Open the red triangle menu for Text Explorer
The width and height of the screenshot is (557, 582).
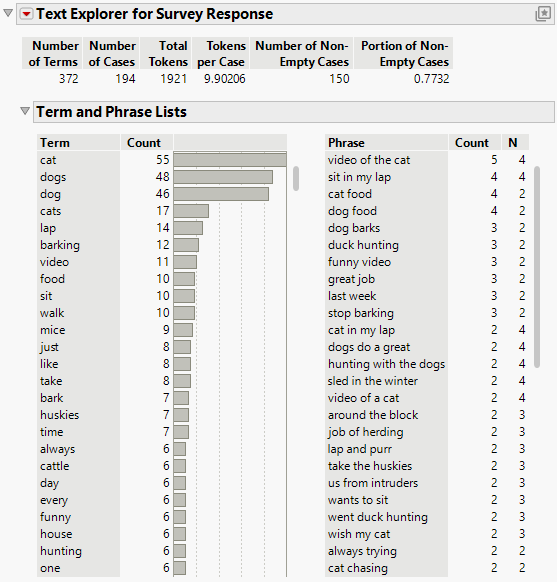pos(26,14)
